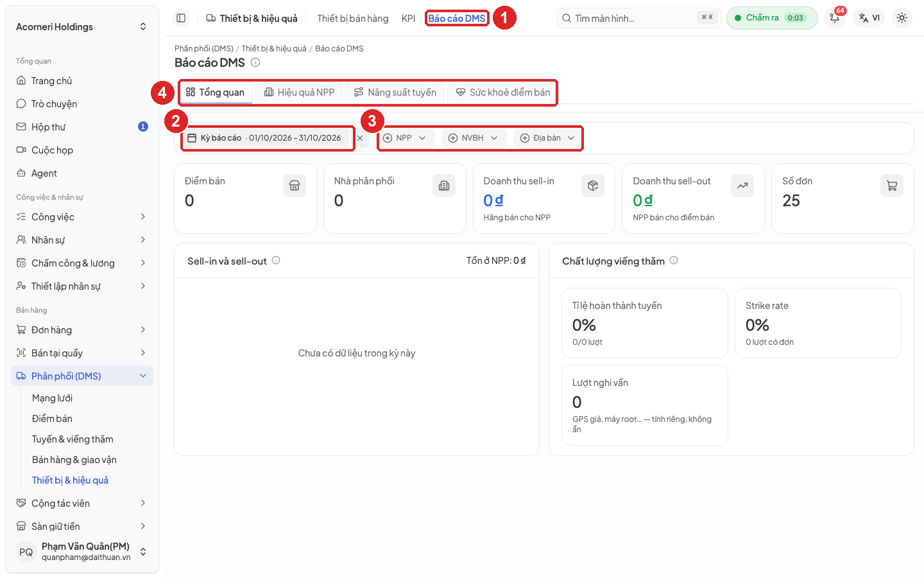Image resolution: width=924 pixels, height=578 pixels.
Task: Open Hộp thư mailbox
Action: 82,127
